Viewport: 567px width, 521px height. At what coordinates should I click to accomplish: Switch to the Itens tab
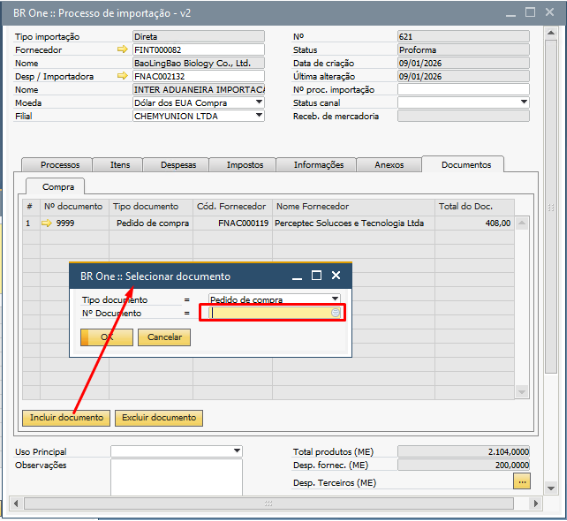[x=120, y=165]
